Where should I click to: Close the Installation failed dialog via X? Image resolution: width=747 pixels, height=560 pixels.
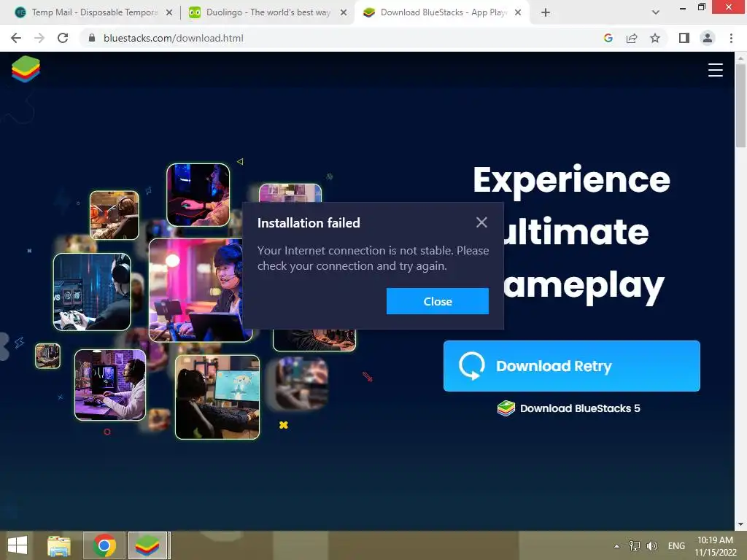pyautogui.click(x=481, y=222)
